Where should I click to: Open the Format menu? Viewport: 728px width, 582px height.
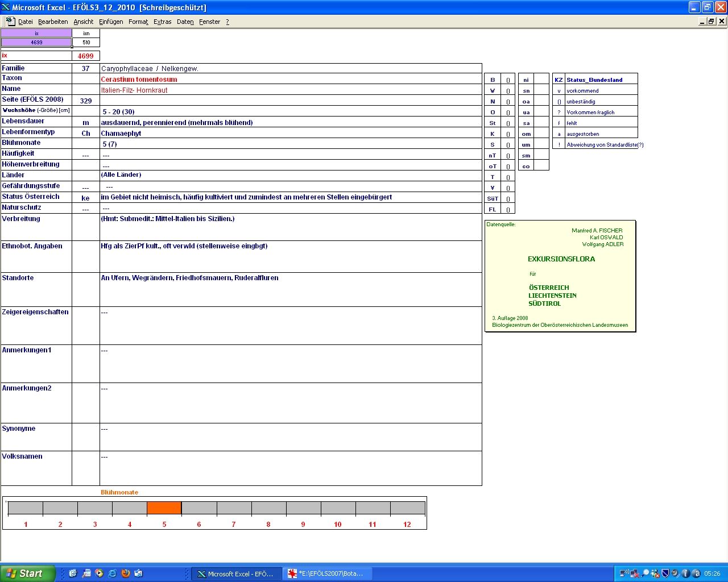coord(138,22)
